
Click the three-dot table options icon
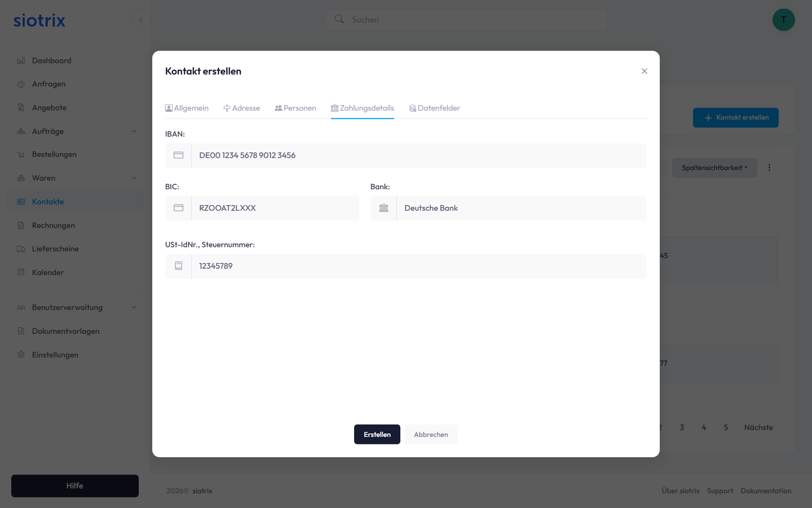(x=769, y=167)
